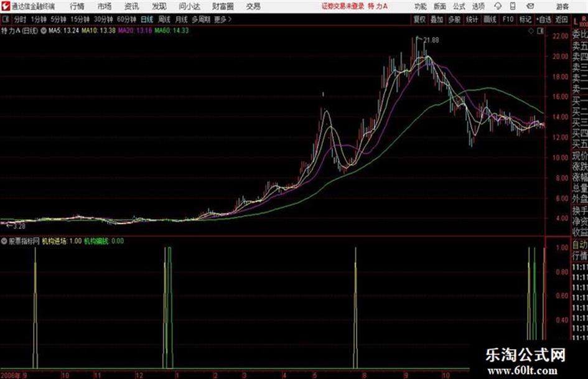Click the 3.28 low price marker
588x379 pixels.
19,227
